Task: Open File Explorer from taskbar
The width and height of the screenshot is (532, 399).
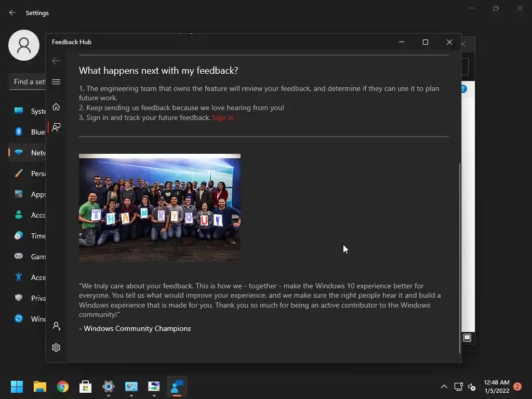Action: click(39, 387)
